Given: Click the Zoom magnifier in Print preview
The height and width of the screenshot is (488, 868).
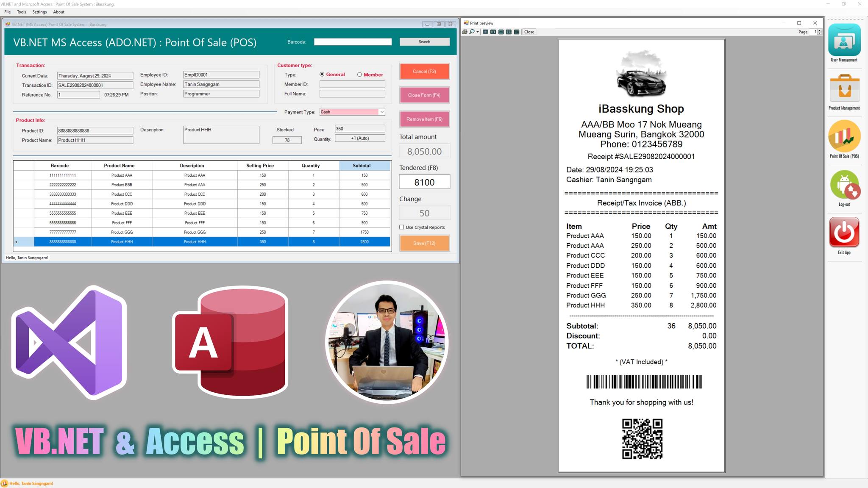Looking at the screenshot, I should [472, 32].
